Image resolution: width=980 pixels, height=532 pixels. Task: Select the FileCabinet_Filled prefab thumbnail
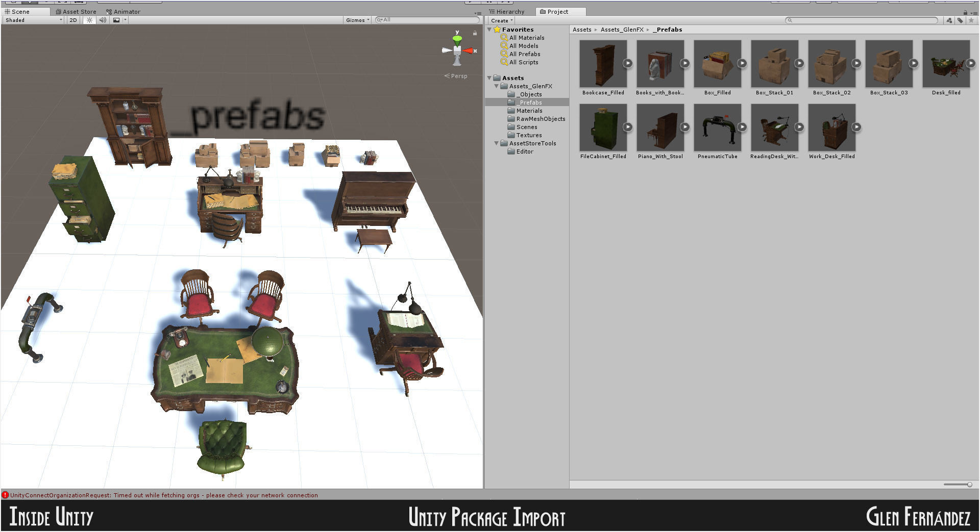tap(603, 128)
